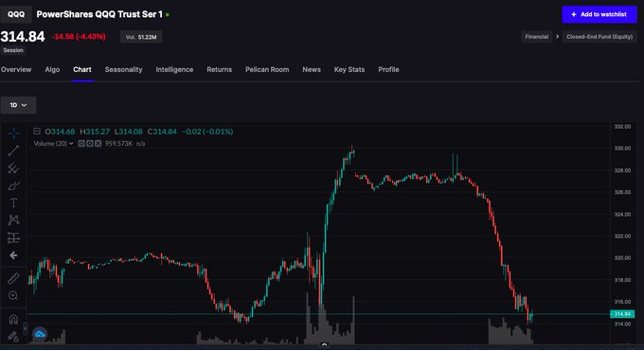The image size is (644, 350).
Task: Open the Key Stats tab
Action: click(349, 69)
